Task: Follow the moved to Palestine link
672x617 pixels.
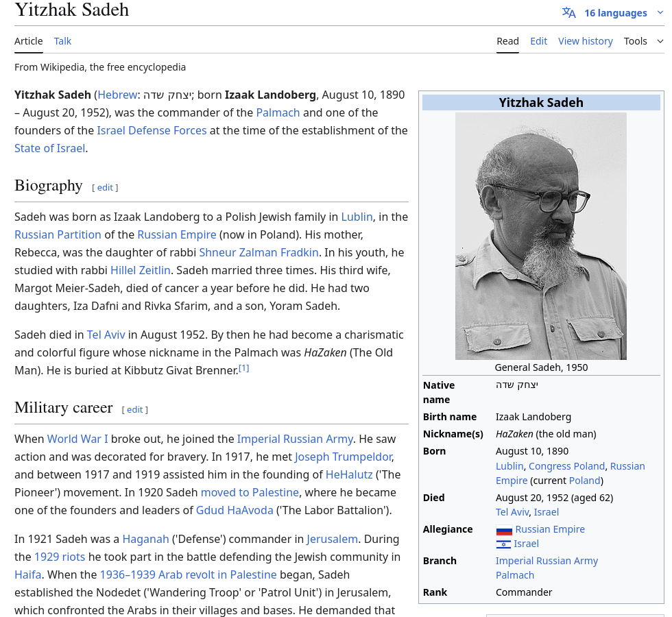Action: point(250,492)
